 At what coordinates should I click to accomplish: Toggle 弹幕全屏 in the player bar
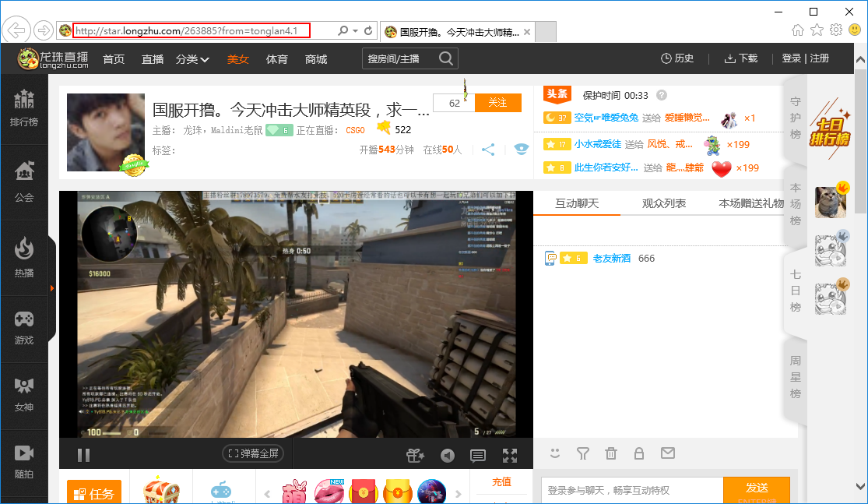pyautogui.click(x=253, y=453)
